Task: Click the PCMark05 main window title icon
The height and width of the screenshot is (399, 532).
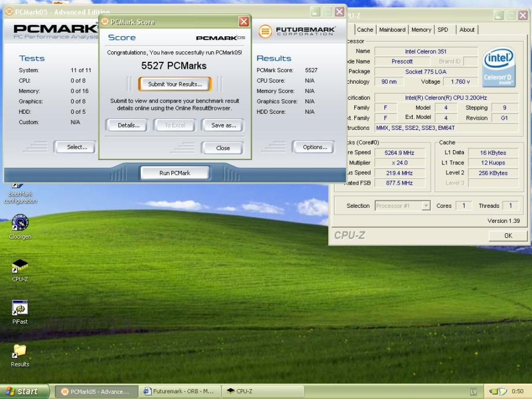Action: [x=9, y=12]
